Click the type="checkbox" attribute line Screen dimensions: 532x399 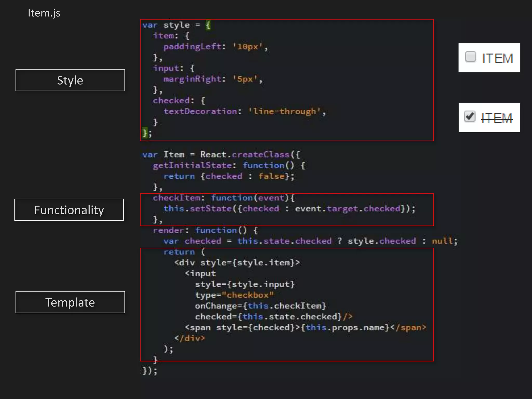pyautogui.click(x=234, y=295)
